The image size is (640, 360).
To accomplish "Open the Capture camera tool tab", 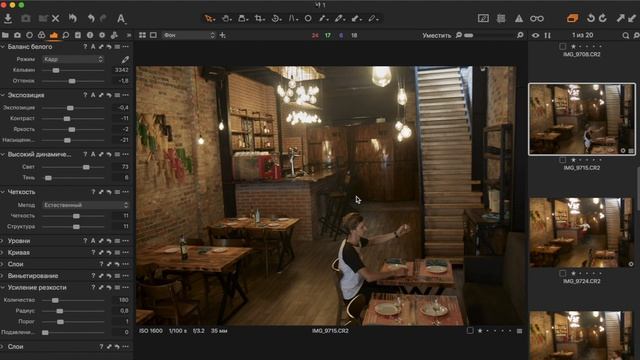I will coord(17,36).
